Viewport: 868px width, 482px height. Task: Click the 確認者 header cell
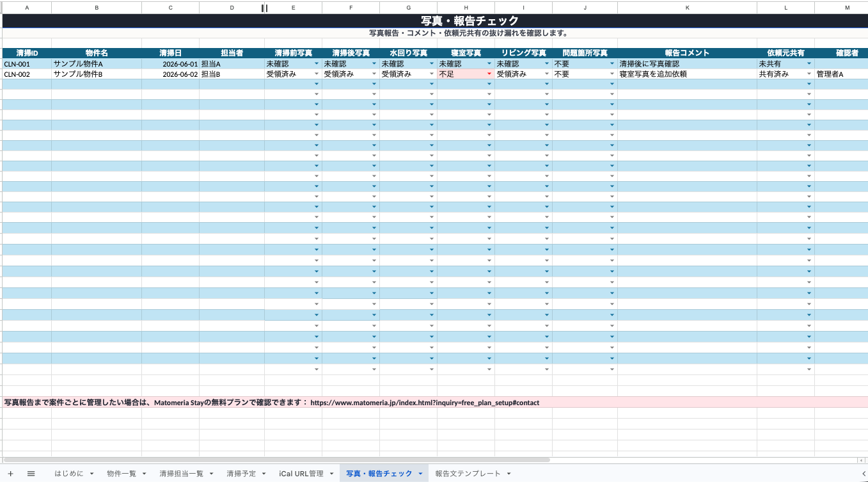tap(841, 53)
